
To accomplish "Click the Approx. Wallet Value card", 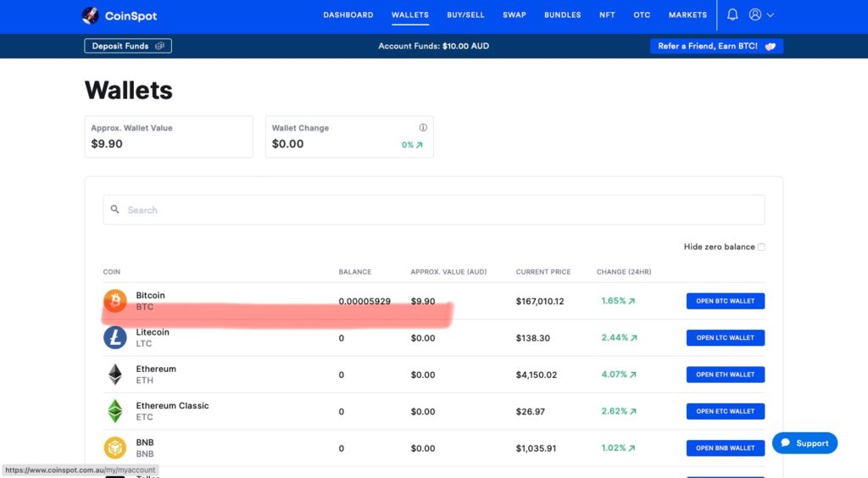I will pyautogui.click(x=169, y=136).
